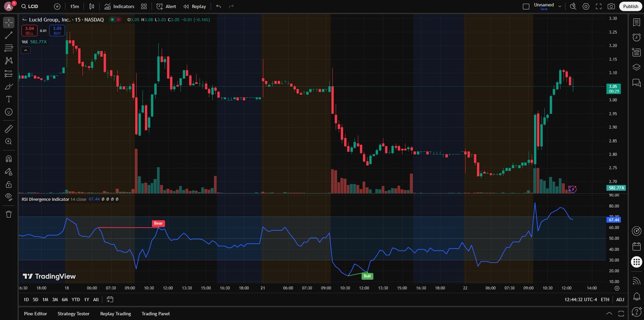Set date range to 5D
The height and width of the screenshot is (320, 644).
pyautogui.click(x=35, y=299)
